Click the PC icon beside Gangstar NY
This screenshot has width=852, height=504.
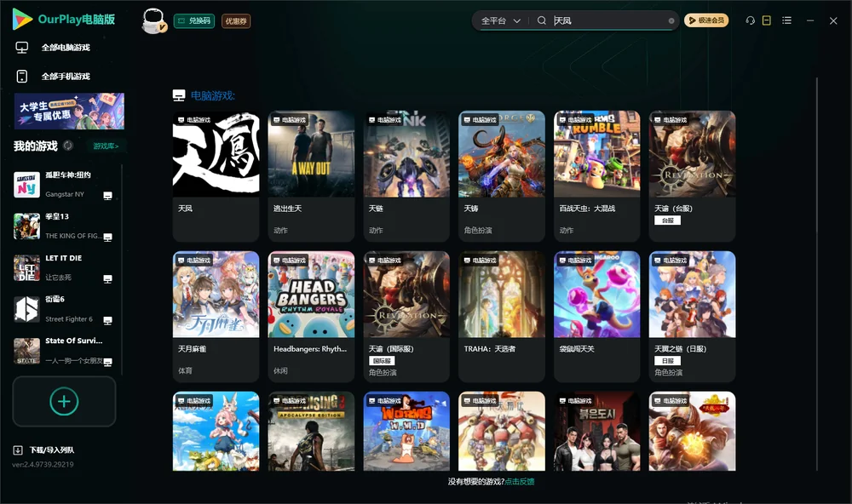pos(107,196)
